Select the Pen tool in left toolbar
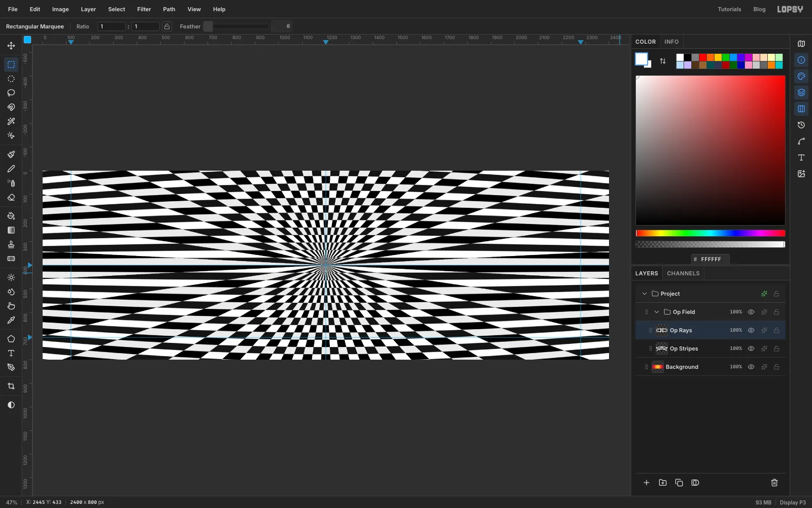Screen dimensions: 812x508 (11, 367)
